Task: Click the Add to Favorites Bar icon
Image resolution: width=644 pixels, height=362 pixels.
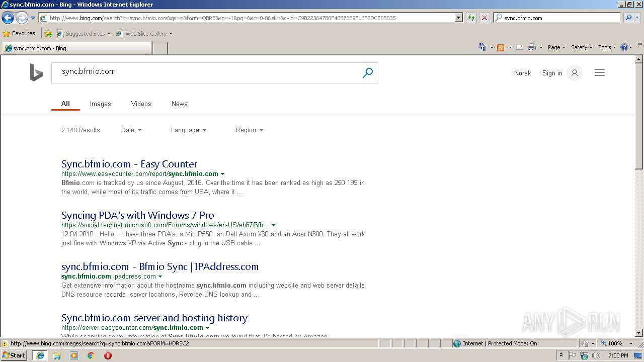Action: pyautogui.click(x=48, y=34)
